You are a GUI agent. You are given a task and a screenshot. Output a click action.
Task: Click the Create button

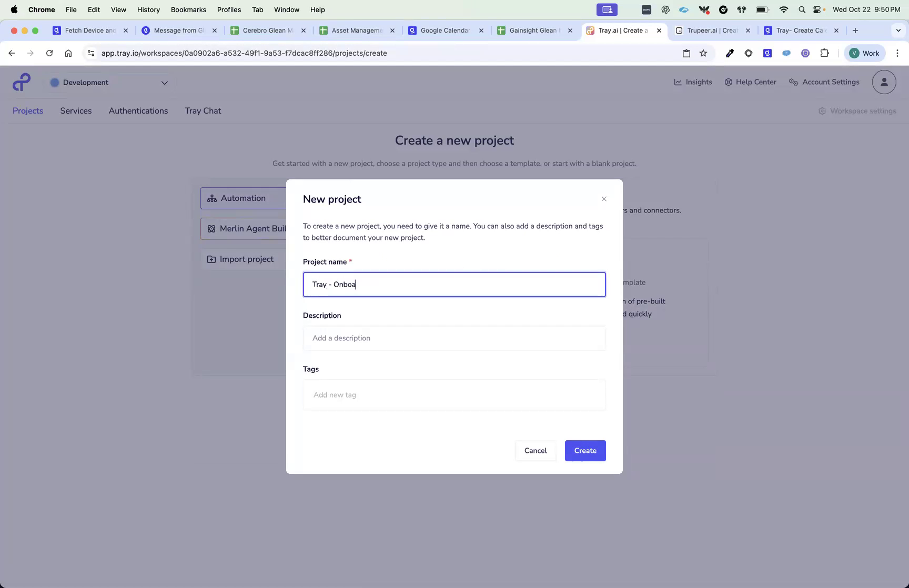pos(585,450)
